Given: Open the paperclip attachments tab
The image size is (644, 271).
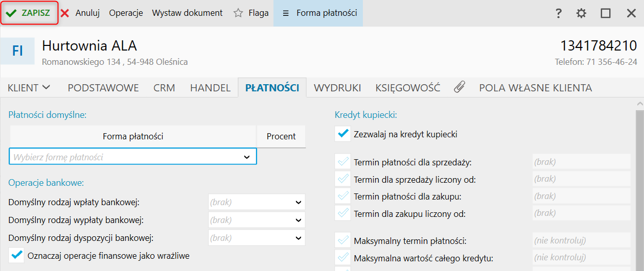Looking at the screenshot, I should 459,87.
